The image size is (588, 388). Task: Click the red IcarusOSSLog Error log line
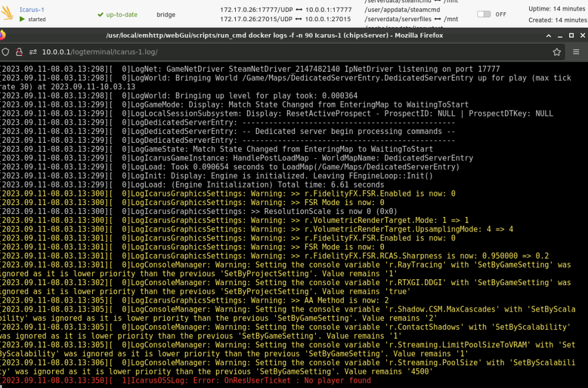186,380
